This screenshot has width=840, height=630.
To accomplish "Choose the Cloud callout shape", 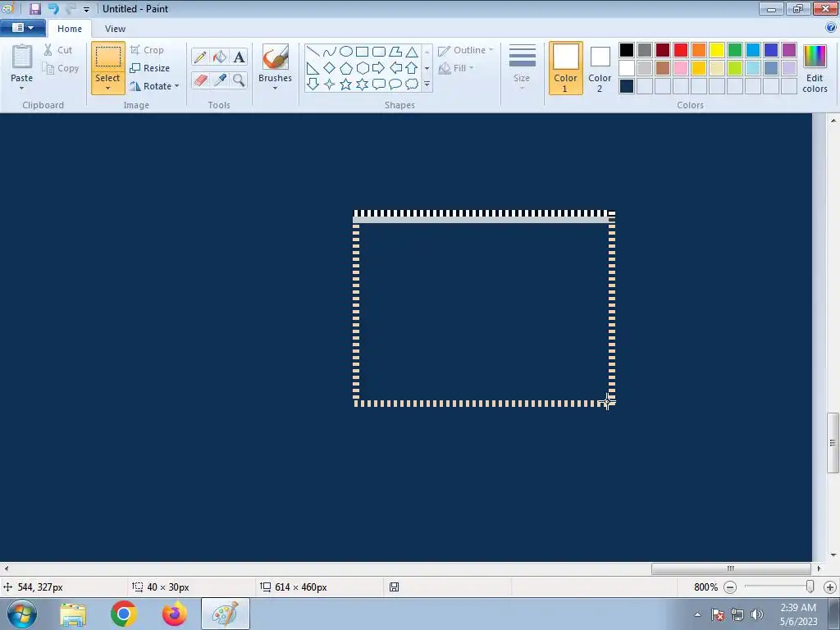I will pyautogui.click(x=412, y=84).
